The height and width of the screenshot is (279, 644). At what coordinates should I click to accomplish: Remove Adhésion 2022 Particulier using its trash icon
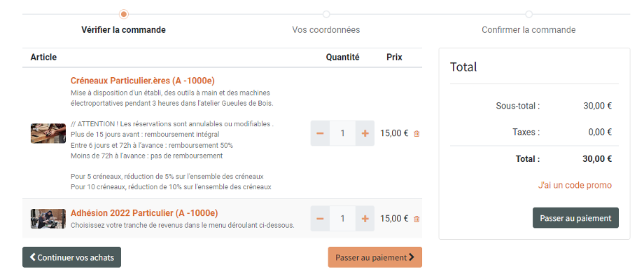[416, 219]
